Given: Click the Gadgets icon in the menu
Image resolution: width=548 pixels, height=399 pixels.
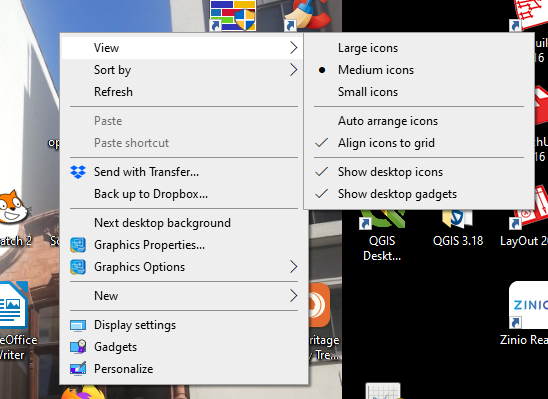Looking at the screenshot, I should click(x=78, y=347).
